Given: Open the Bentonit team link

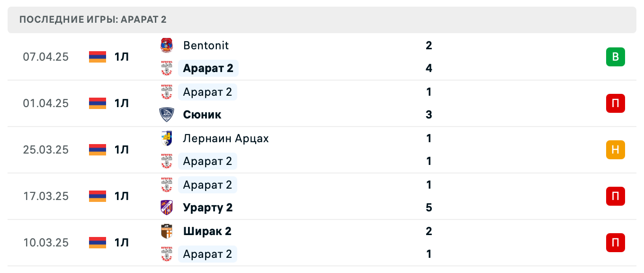Looking at the screenshot, I should click(206, 45).
